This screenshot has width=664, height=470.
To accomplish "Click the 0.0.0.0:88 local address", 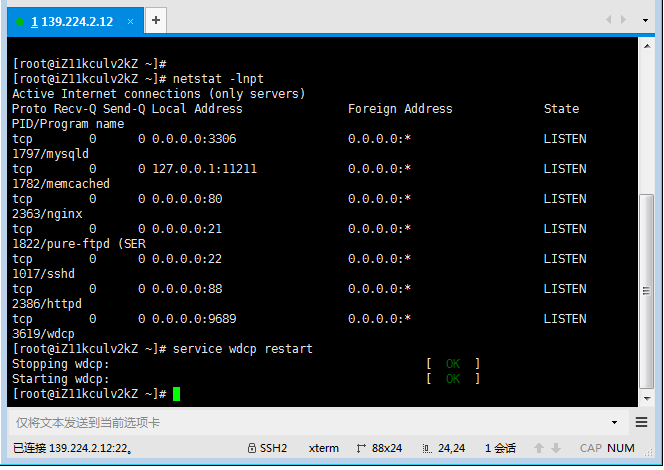I will coord(187,289).
